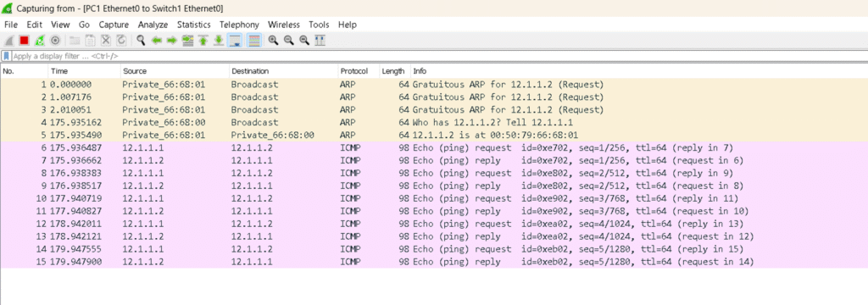Screen dimensions: 868x305
Task: Select ping reply at time 178.942121
Action: [x=434, y=236]
